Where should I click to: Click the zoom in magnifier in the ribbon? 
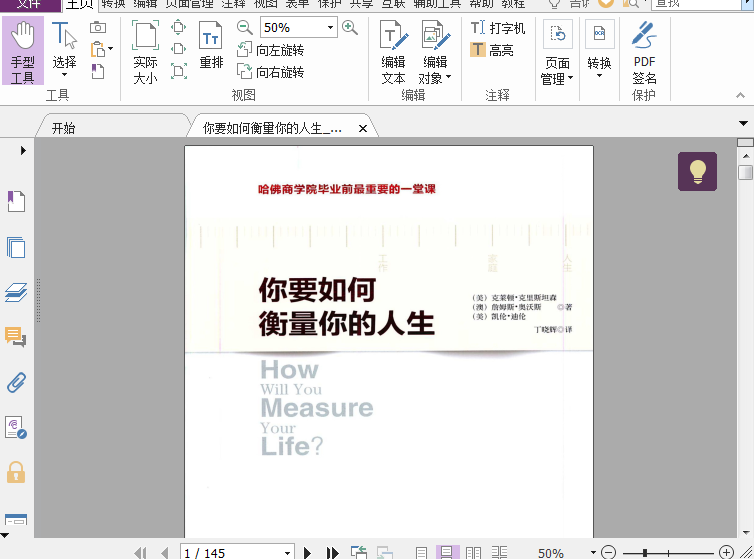click(x=350, y=27)
